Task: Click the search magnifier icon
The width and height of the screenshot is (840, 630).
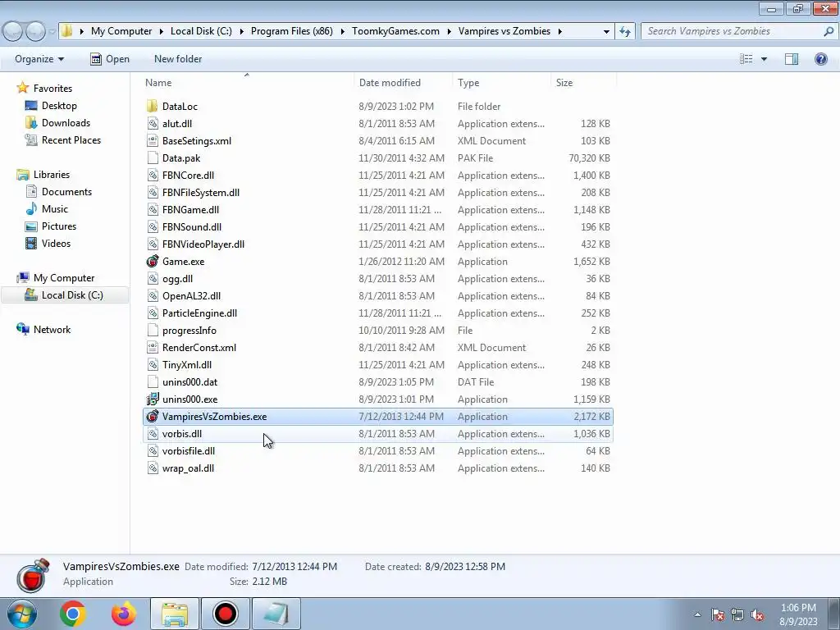Action: (x=828, y=31)
